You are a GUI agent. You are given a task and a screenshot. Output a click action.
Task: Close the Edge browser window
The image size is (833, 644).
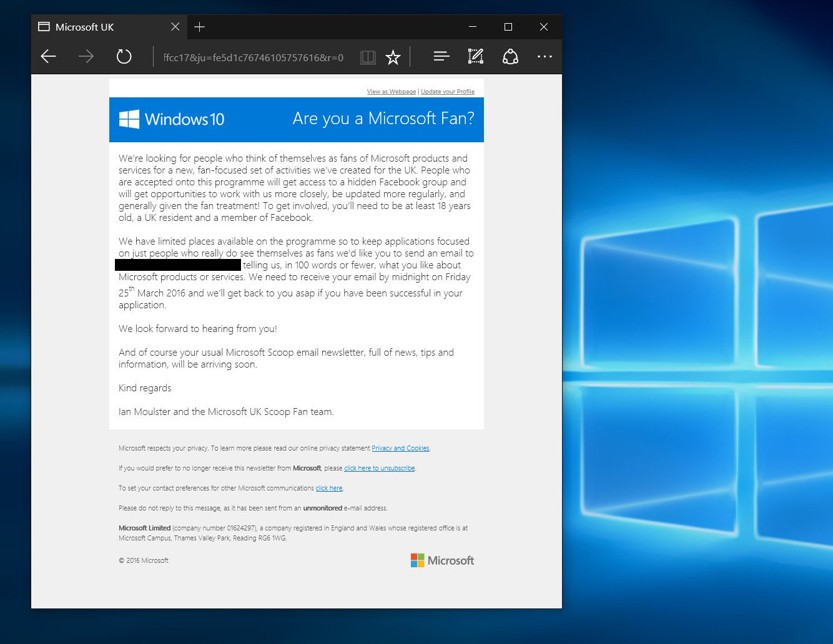(544, 27)
